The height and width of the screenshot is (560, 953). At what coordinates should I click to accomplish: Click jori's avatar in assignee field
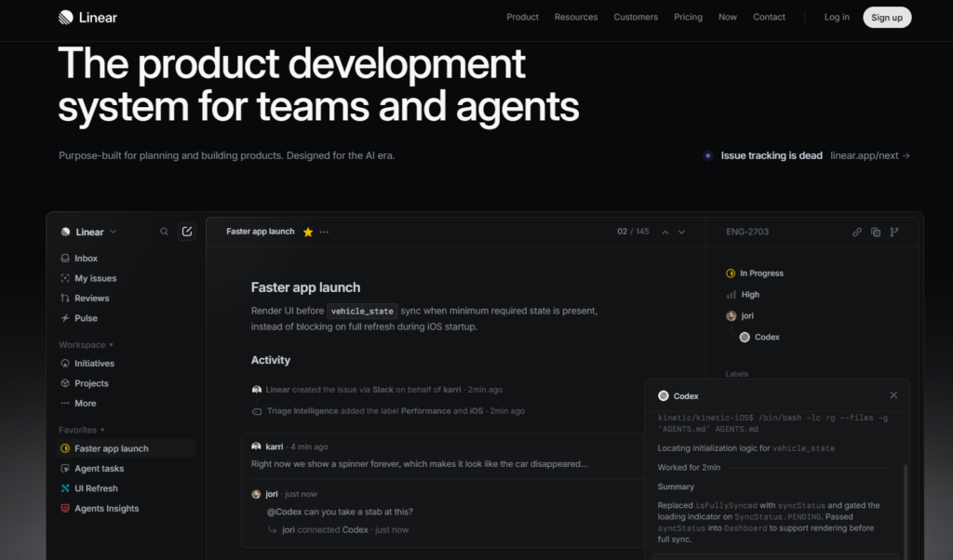tap(732, 316)
